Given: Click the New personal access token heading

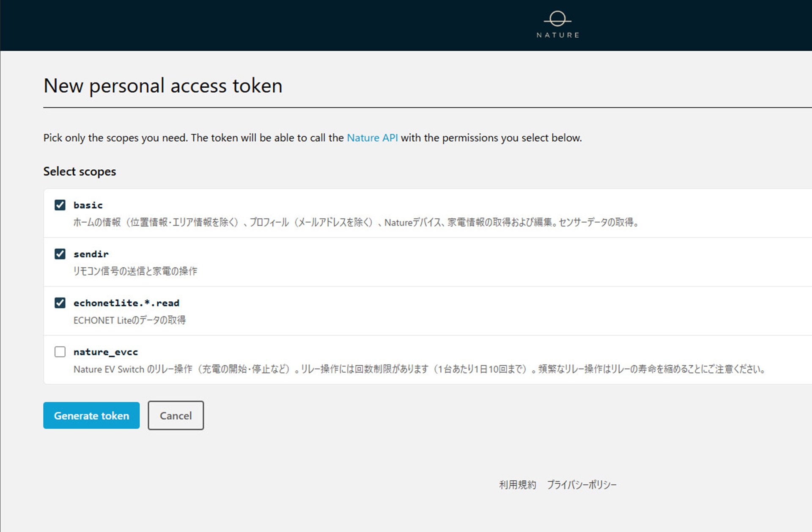Looking at the screenshot, I should [x=163, y=86].
